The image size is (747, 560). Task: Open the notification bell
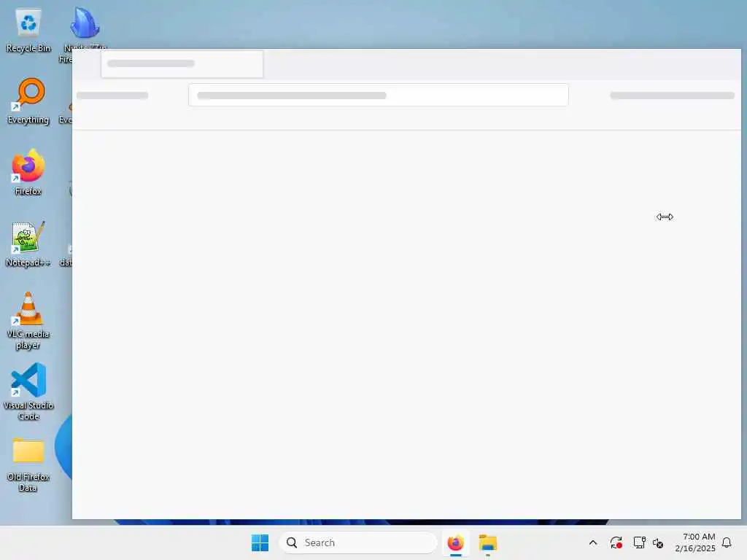(x=727, y=542)
